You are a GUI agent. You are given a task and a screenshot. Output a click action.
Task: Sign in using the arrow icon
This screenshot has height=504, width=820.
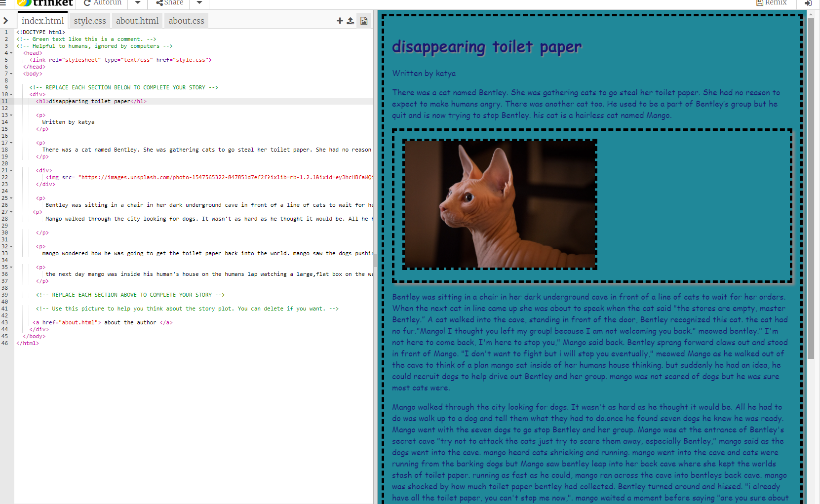pos(809,3)
